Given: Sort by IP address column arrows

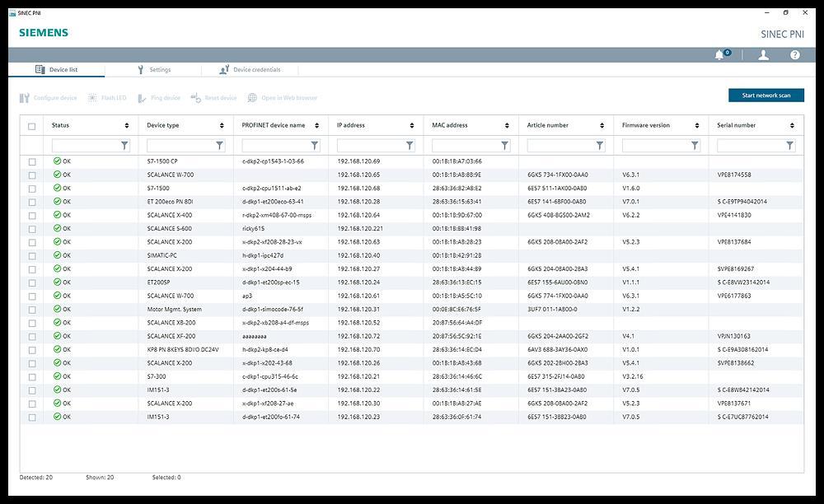Looking at the screenshot, I should click(x=412, y=125).
